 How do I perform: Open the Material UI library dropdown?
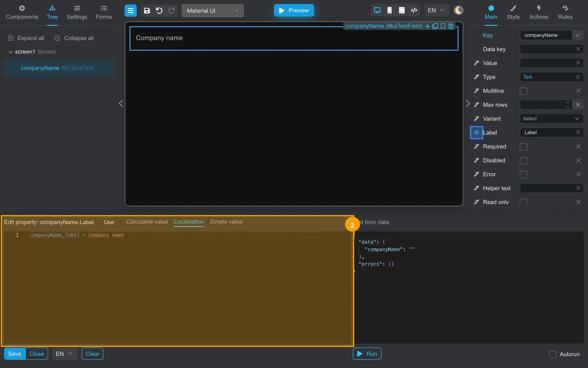213,11
